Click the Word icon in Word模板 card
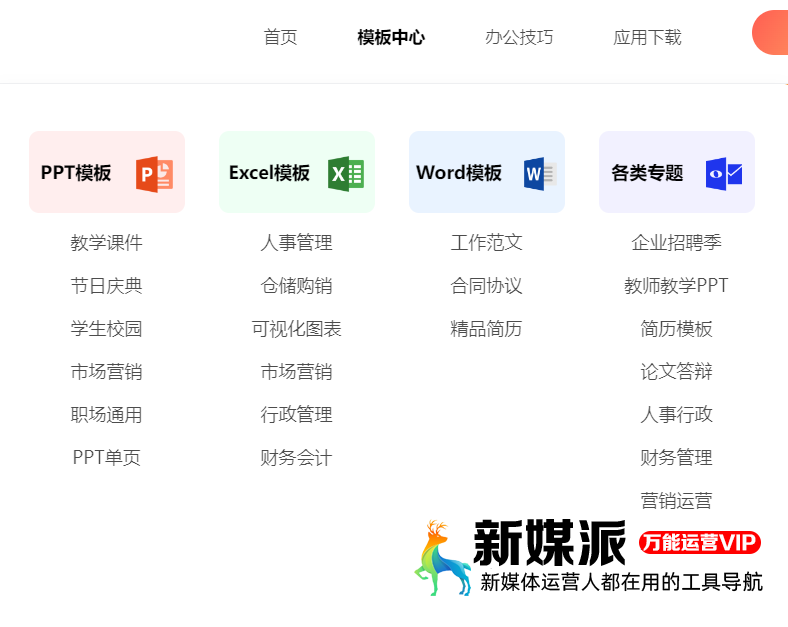The height and width of the screenshot is (627, 788). tap(540, 174)
